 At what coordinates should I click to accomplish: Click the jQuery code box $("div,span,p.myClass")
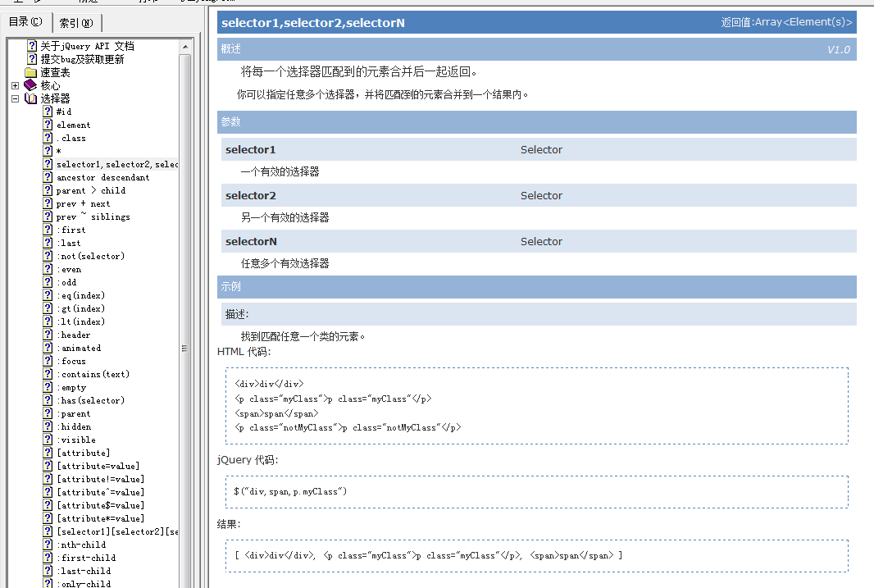(537, 491)
